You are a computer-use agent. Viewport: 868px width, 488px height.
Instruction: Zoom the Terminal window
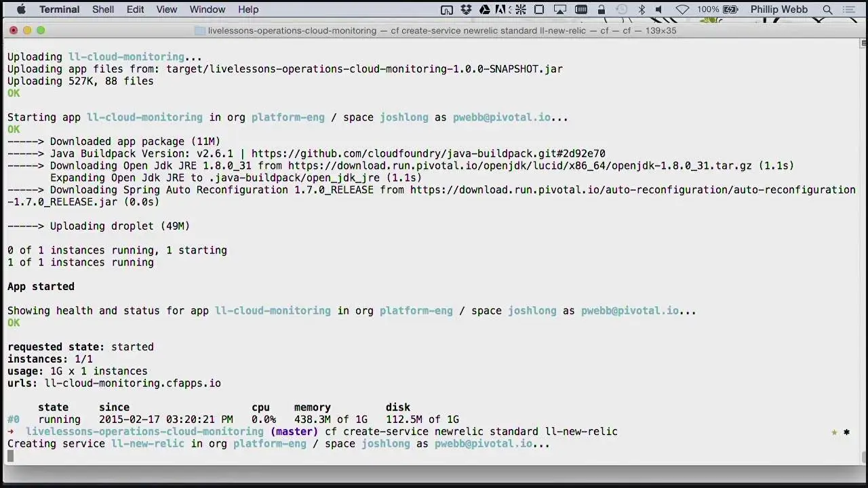(x=41, y=30)
